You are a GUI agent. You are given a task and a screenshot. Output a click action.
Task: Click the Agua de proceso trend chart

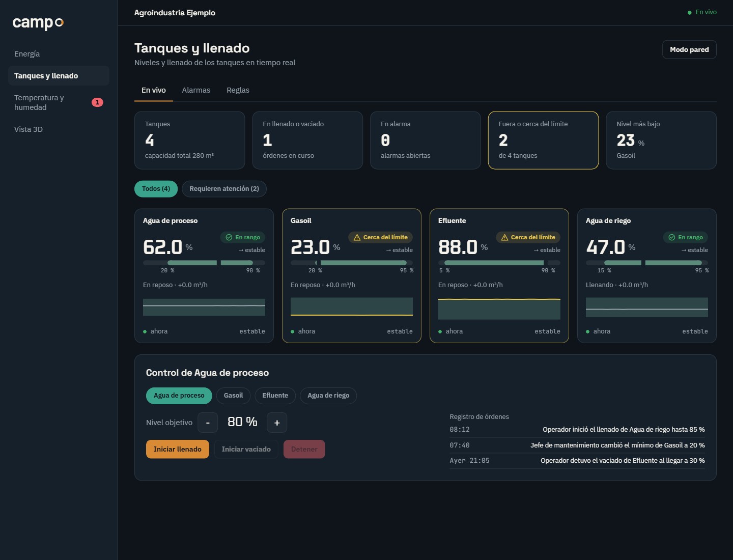click(x=204, y=307)
